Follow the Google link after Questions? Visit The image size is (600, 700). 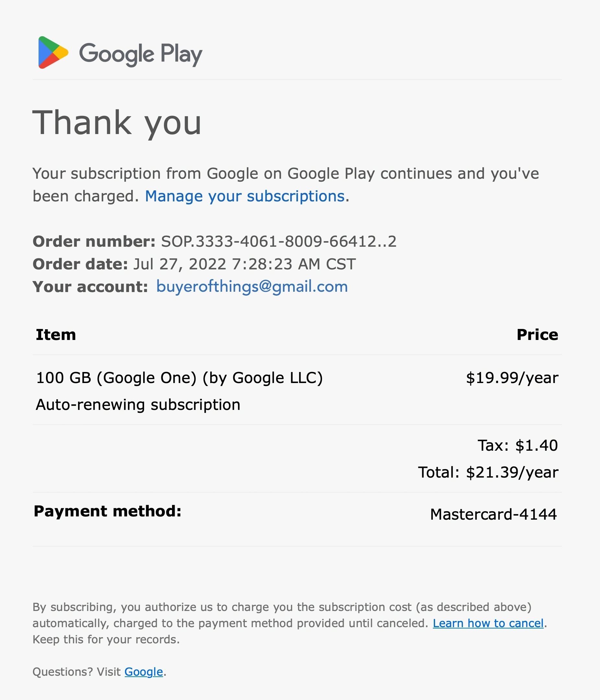coord(144,672)
